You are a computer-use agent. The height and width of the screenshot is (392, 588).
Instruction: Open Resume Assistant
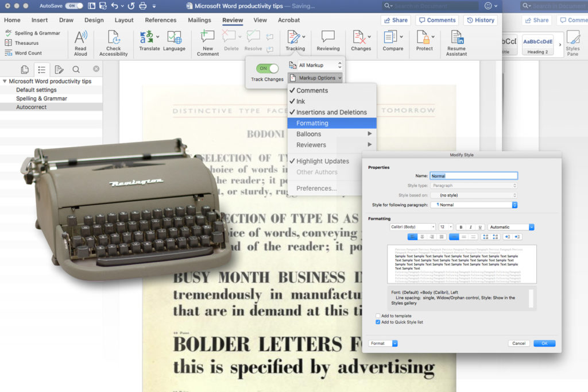coord(457,37)
